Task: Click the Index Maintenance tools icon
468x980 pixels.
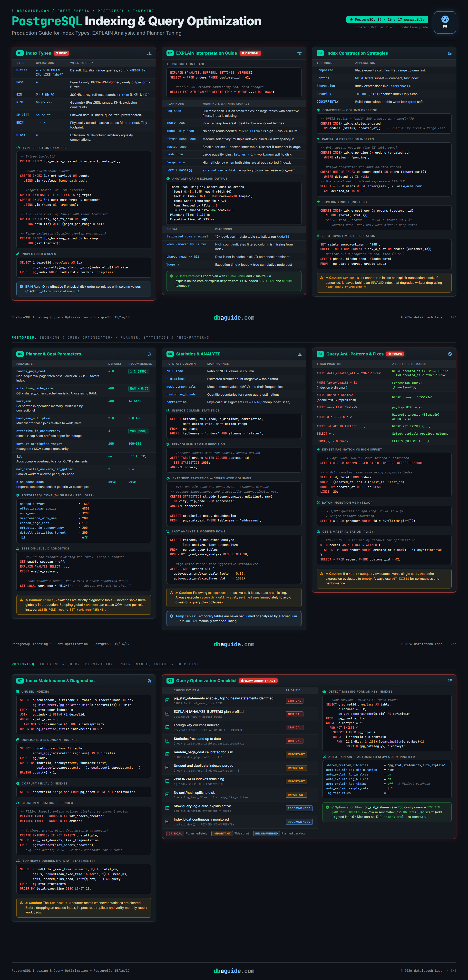Action: (149, 681)
